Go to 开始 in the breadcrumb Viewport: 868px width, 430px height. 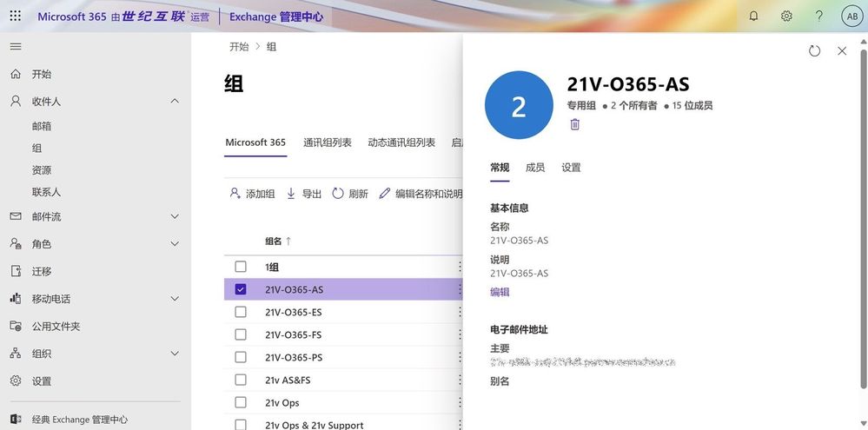(239, 47)
